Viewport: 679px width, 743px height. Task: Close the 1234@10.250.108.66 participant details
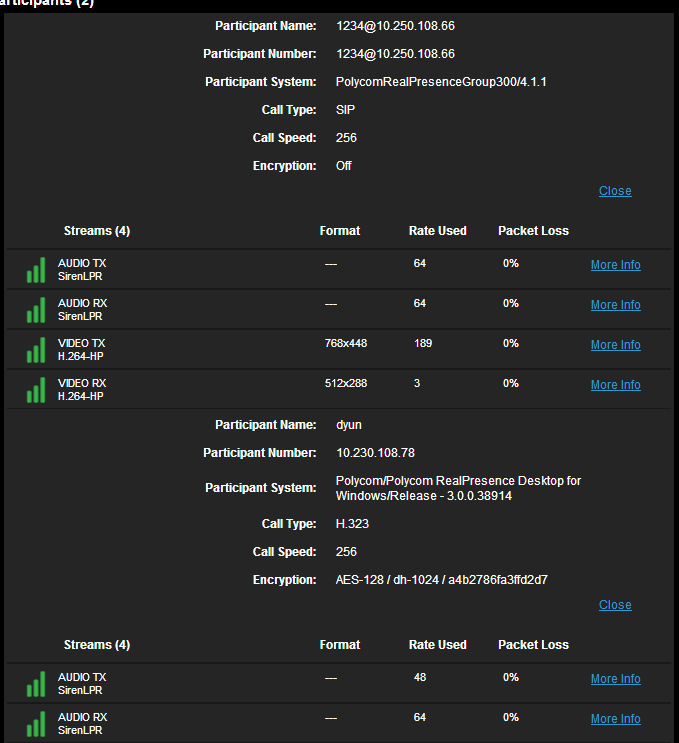click(x=615, y=191)
